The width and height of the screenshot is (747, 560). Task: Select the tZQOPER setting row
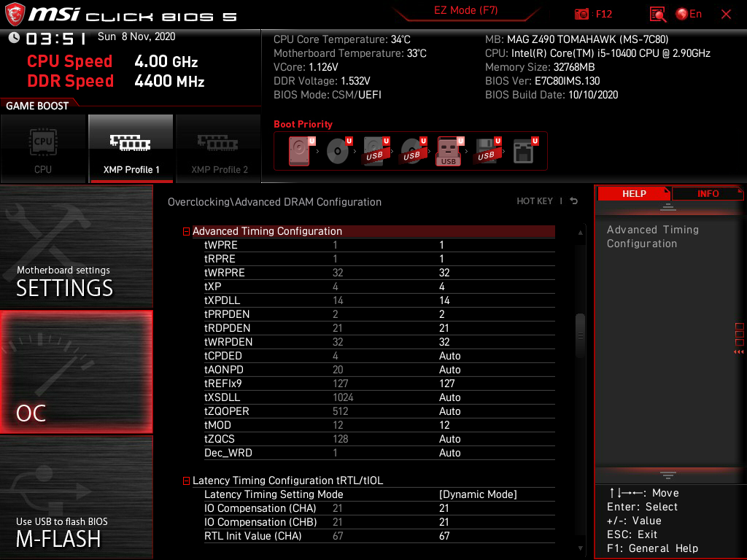(379, 411)
